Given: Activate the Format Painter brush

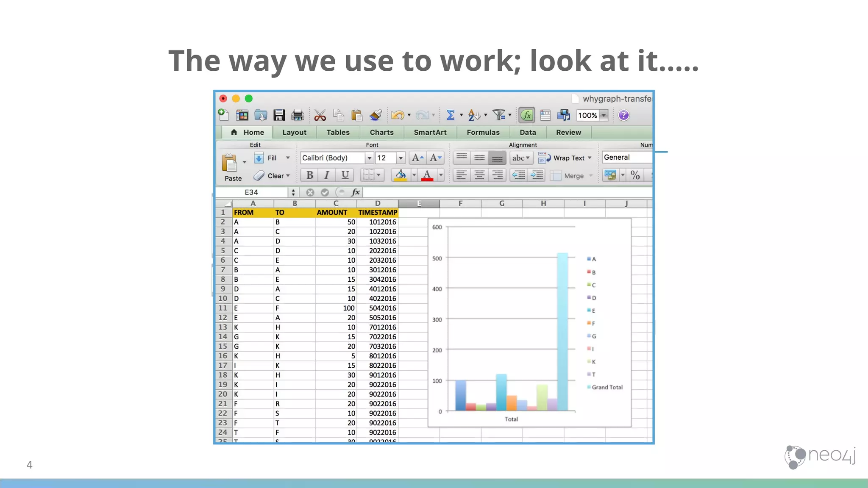Looking at the screenshot, I should click(x=376, y=115).
